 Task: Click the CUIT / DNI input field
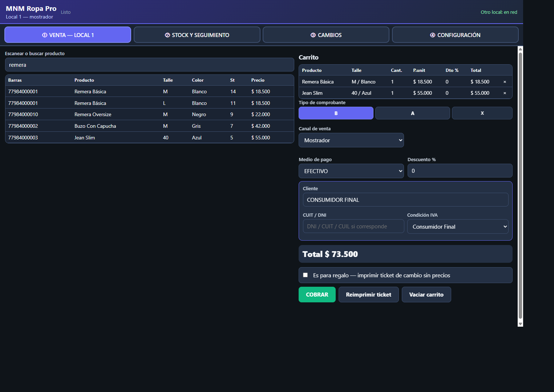(353, 226)
